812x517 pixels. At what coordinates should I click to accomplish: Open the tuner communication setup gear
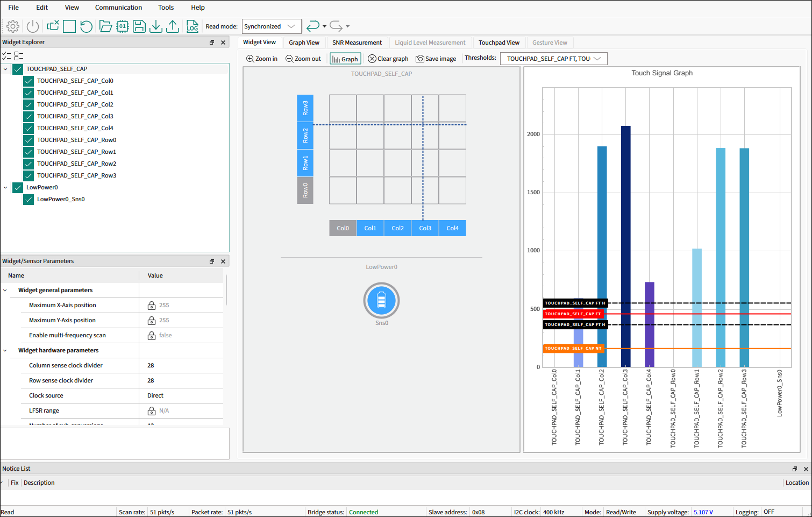13,26
